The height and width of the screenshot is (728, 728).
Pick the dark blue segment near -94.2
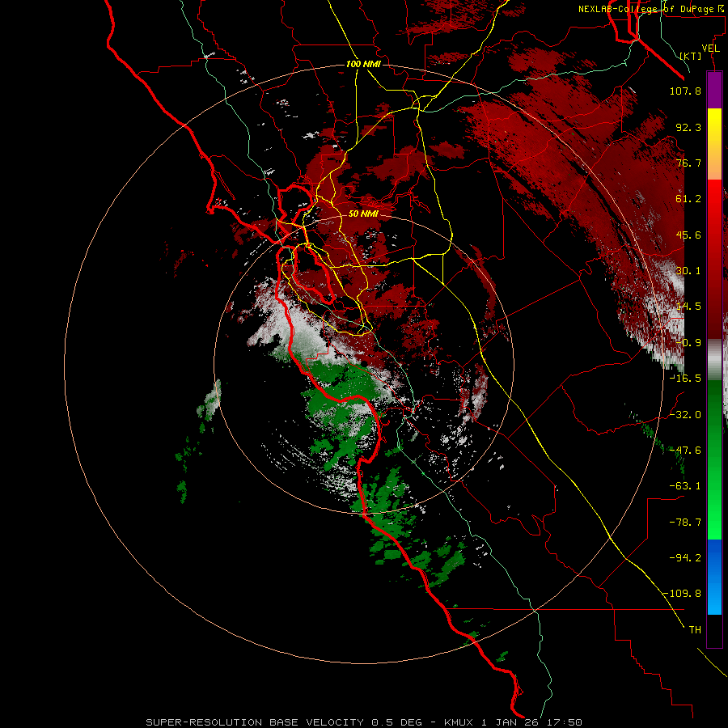click(x=714, y=558)
